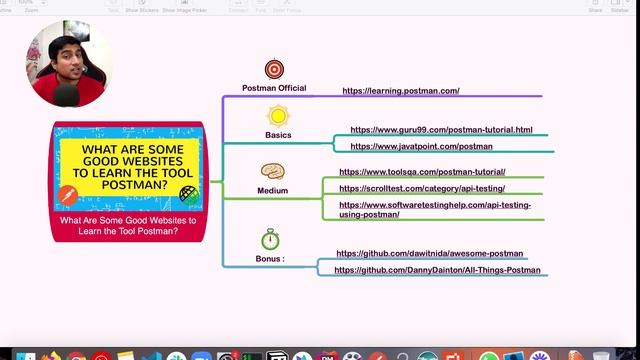Click the yellow sun icon above Basics
This screenshot has width=640, height=360.
point(278,116)
